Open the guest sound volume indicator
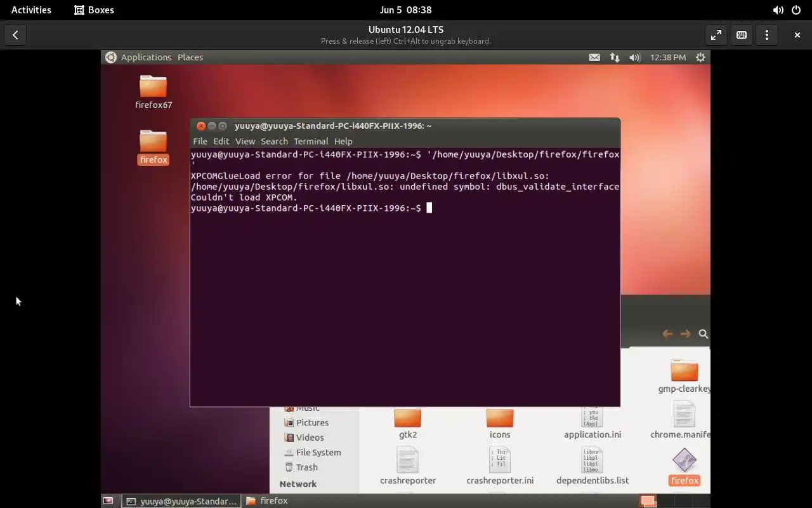The height and width of the screenshot is (508, 812). [x=635, y=57]
